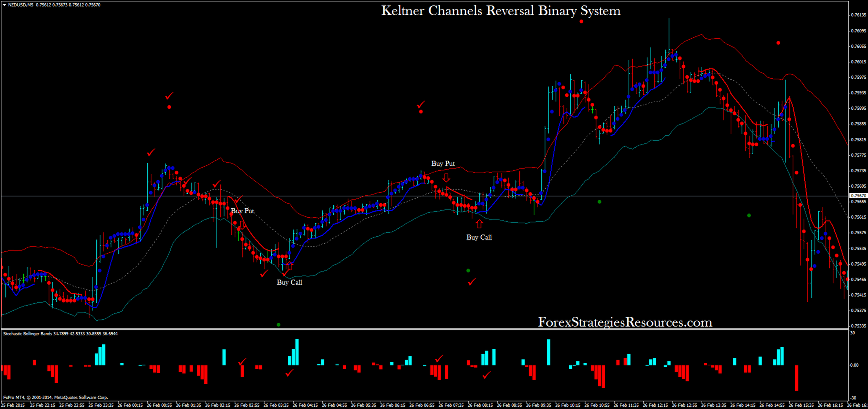Click price level 0.75615 on the axis
The image size is (868, 409).
coord(858,217)
